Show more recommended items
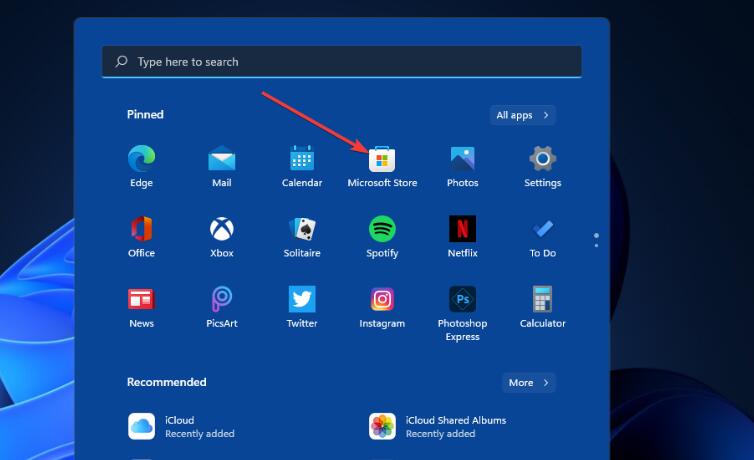 click(x=529, y=383)
